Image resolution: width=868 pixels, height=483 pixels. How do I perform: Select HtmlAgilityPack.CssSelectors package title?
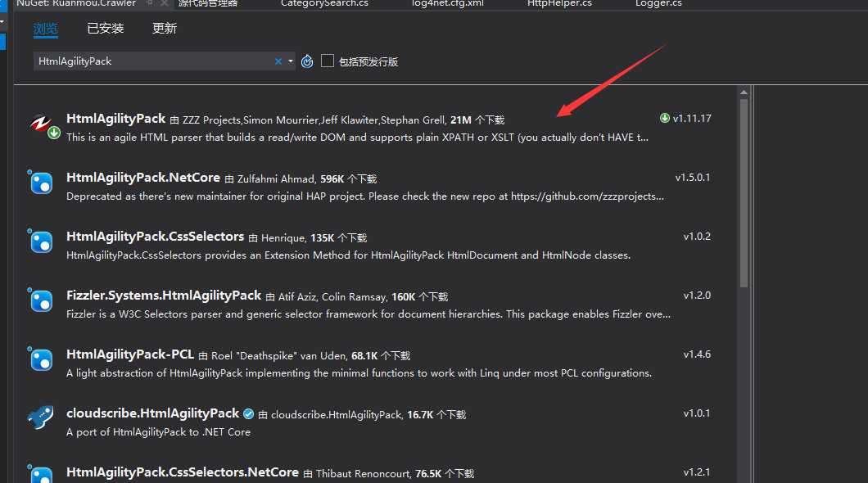coord(155,237)
